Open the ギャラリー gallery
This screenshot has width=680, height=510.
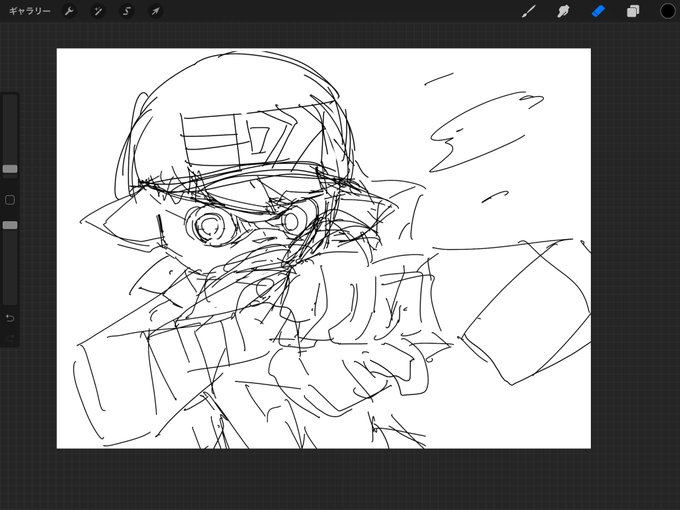pyautogui.click(x=29, y=11)
